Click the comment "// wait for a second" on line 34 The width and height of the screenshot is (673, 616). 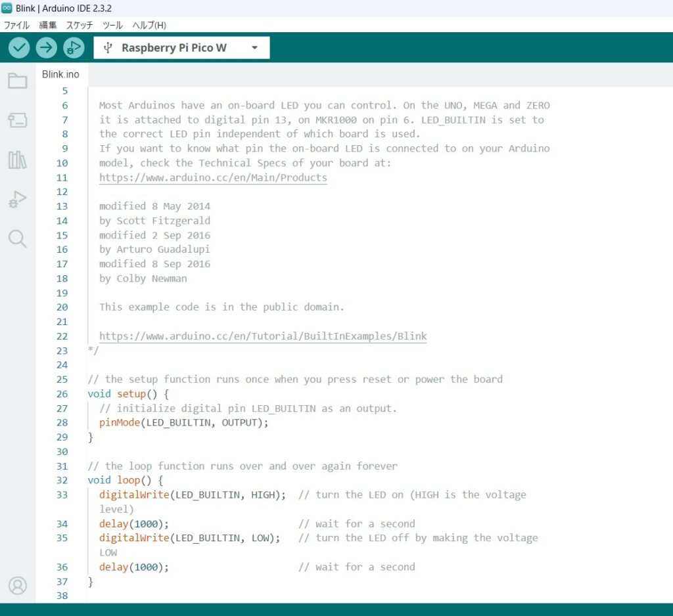pyautogui.click(x=357, y=524)
